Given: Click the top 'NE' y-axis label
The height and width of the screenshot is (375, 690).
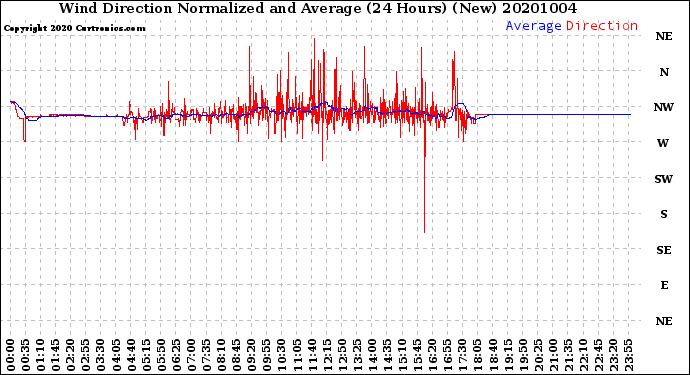Looking at the screenshot, I should tap(664, 37).
